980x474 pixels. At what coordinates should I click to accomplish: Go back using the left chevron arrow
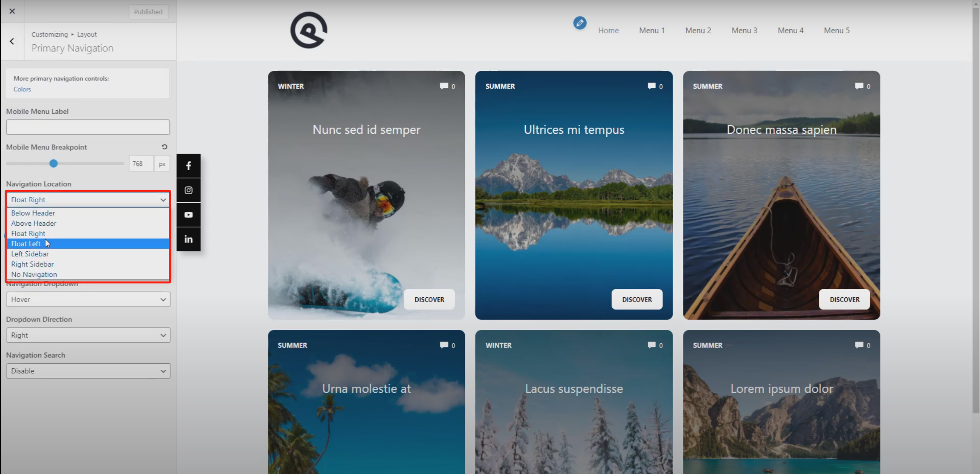pos(12,41)
